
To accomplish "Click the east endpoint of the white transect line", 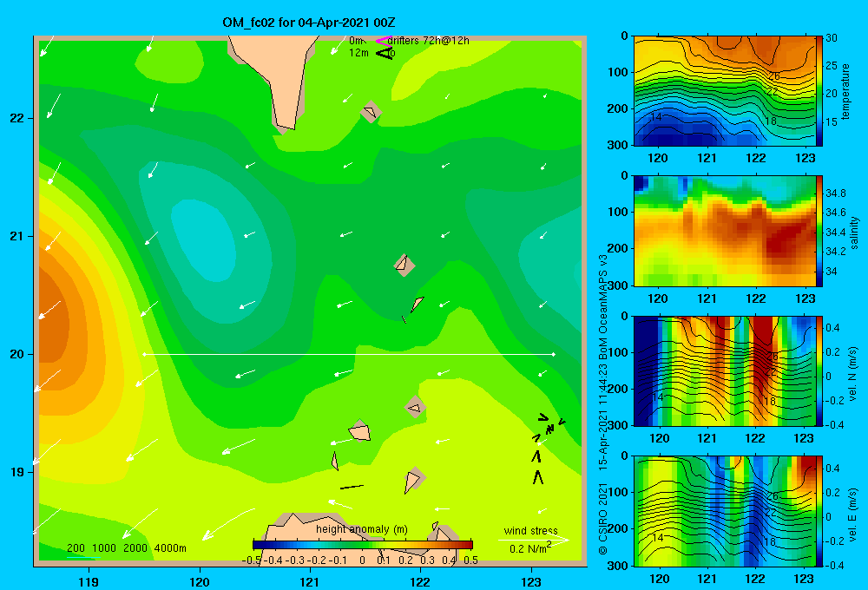I will [x=554, y=354].
